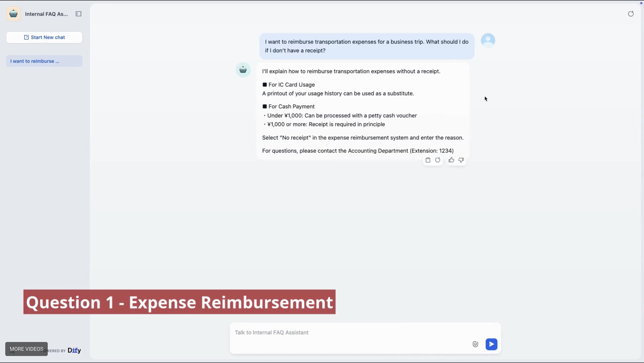Open the Dify website link
This screenshot has height=363, width=644.
(74, 350)
